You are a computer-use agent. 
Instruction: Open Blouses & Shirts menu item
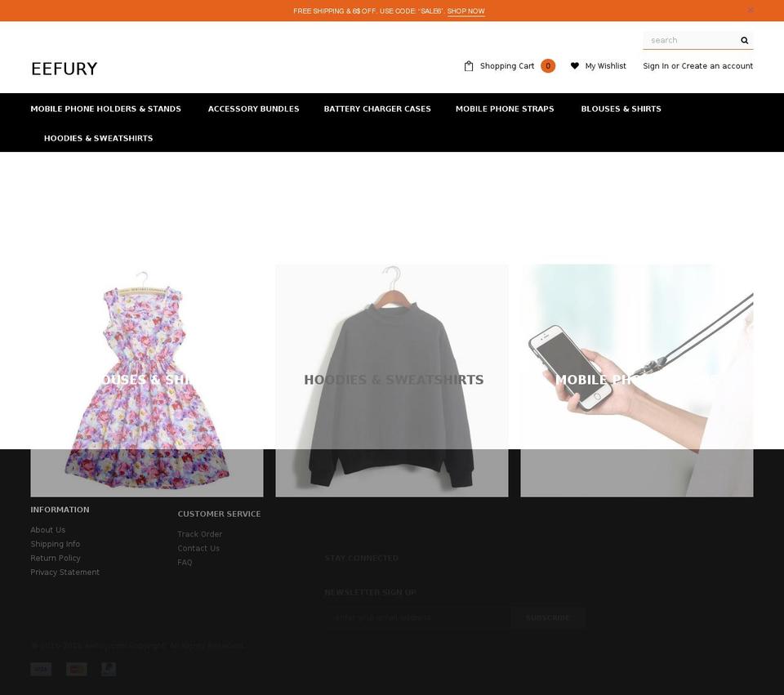point(621,109)
